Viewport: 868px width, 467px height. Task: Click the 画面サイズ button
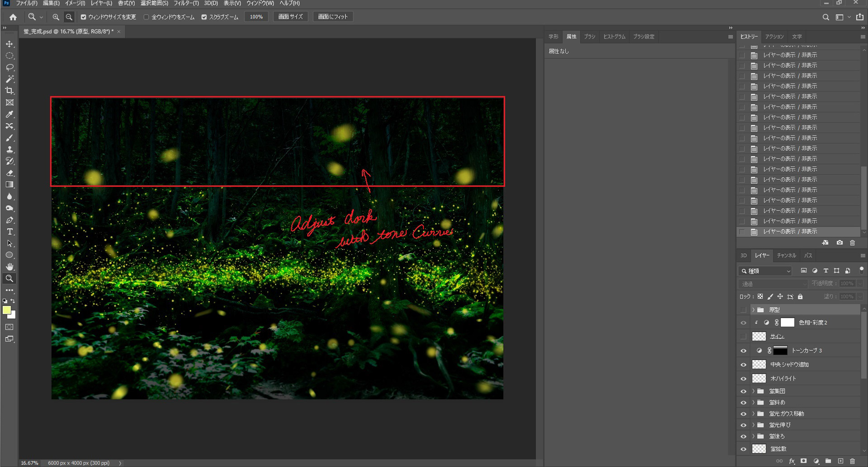(291, 17)
